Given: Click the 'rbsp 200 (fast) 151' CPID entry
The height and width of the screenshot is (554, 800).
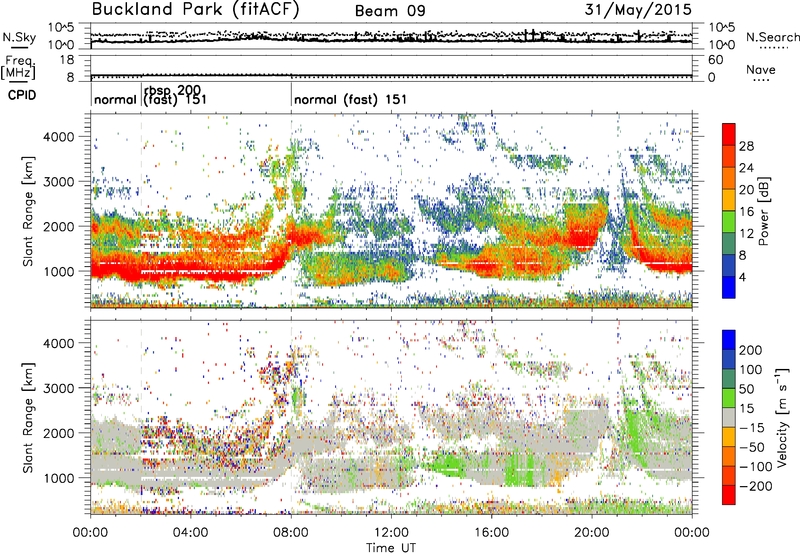Looking at the screenshot, I should [x=174, y=95].
